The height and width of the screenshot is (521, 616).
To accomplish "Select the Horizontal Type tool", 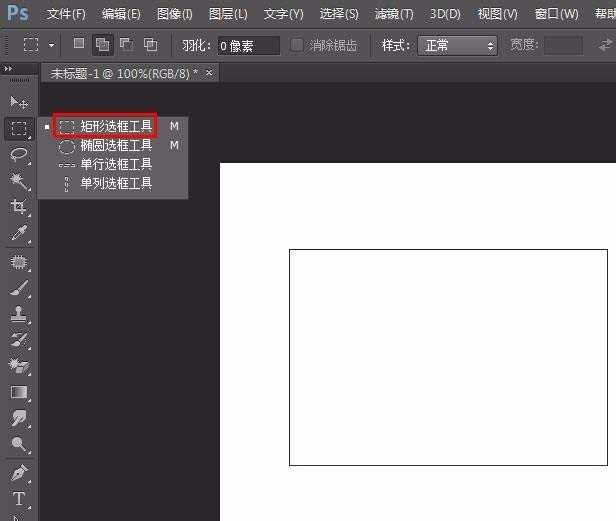I will [19, 498].
